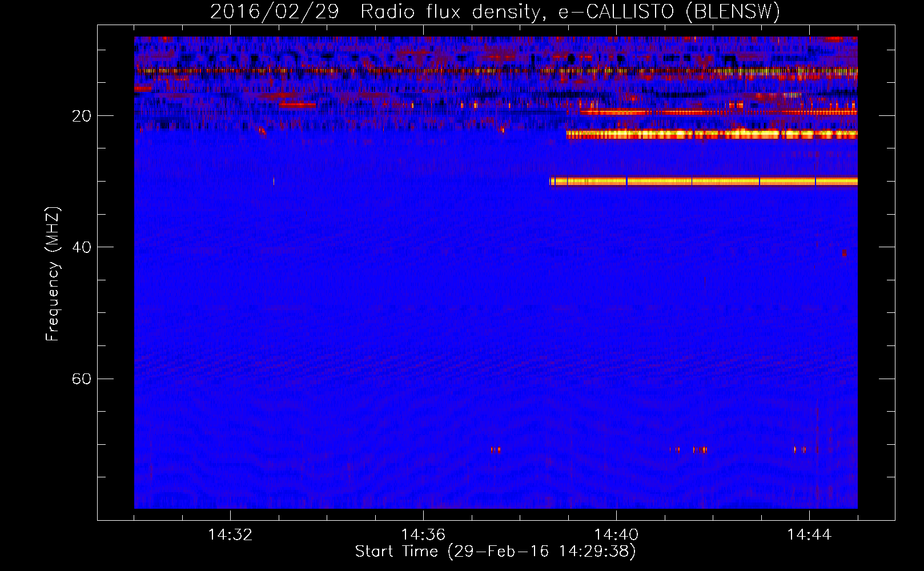Click the time tick label "14:32"
Viewport: 924px width, 571px height.
tap(230, 535)
